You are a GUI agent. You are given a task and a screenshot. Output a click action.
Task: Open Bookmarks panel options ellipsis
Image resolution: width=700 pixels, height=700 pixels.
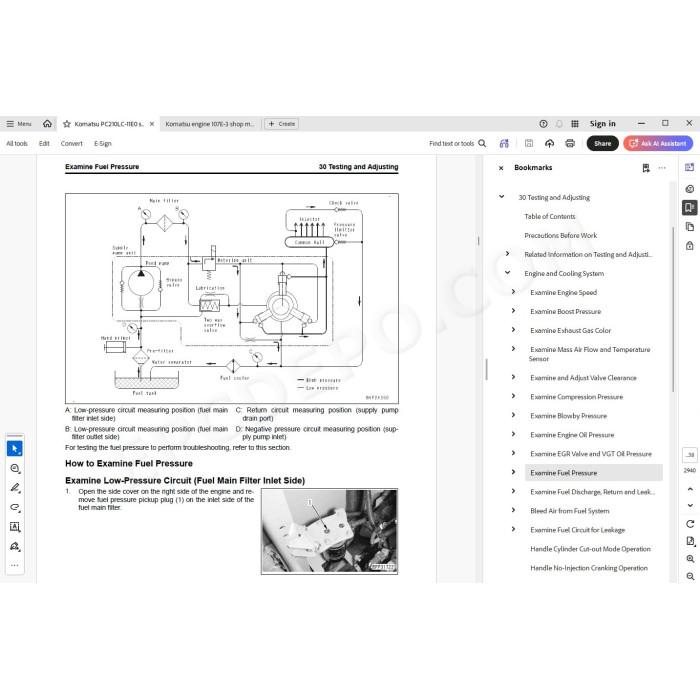[x=662, y=168]
